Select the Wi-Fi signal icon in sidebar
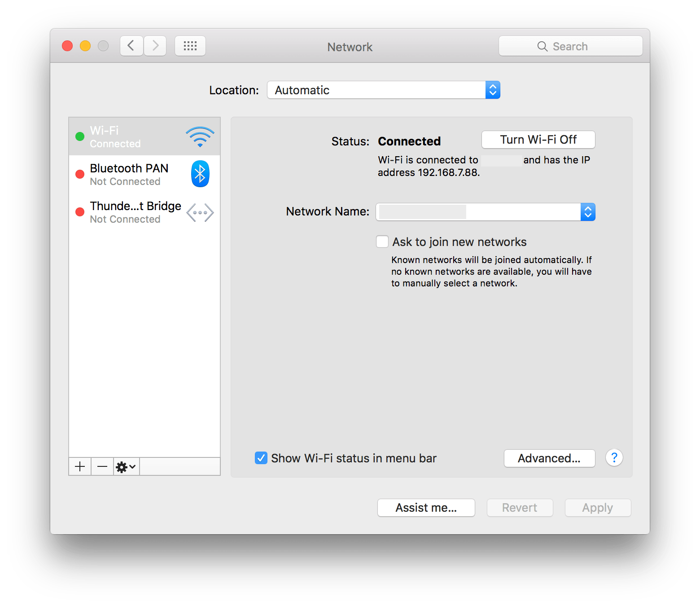This screenshot has height=606, width=700. click(x=200, y=136)
